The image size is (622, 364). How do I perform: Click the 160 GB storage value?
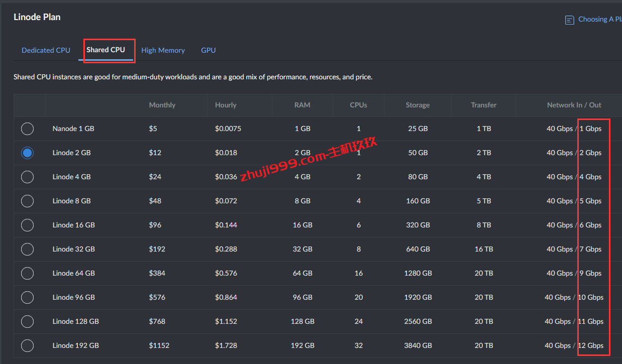[x=418, y=201]
